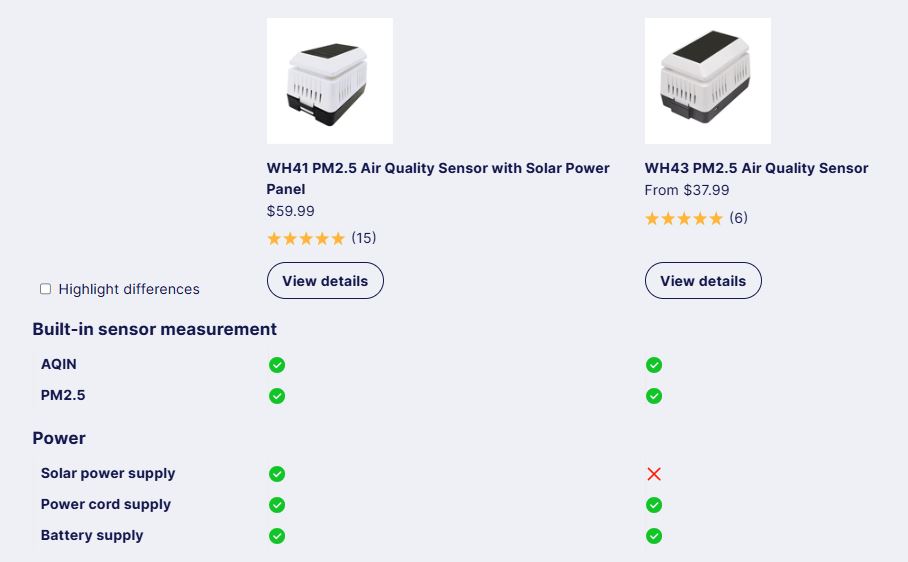Viewport: 908px width, 562px height.
Task: Enable the Highlight differences checkbox
Action: [45, 289]
